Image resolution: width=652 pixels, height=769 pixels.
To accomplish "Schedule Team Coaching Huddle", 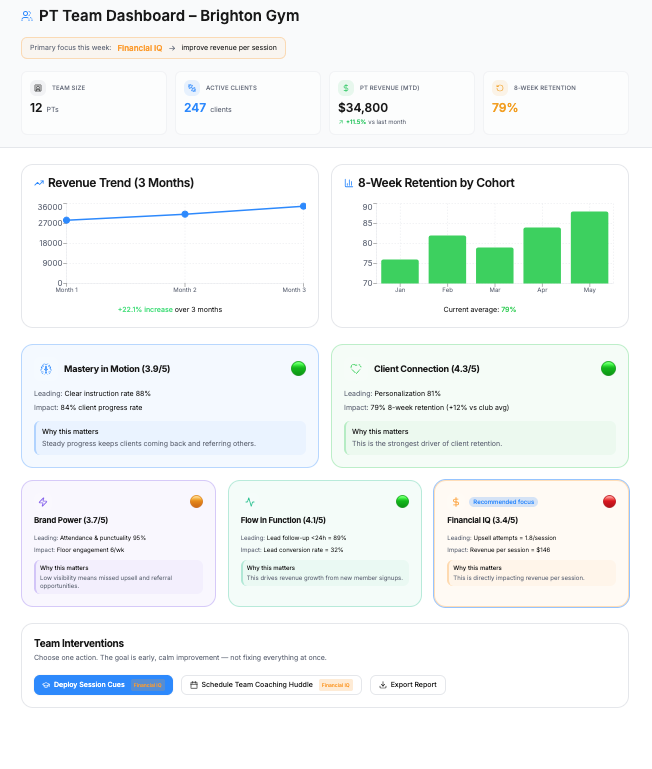I will (271, 685).
